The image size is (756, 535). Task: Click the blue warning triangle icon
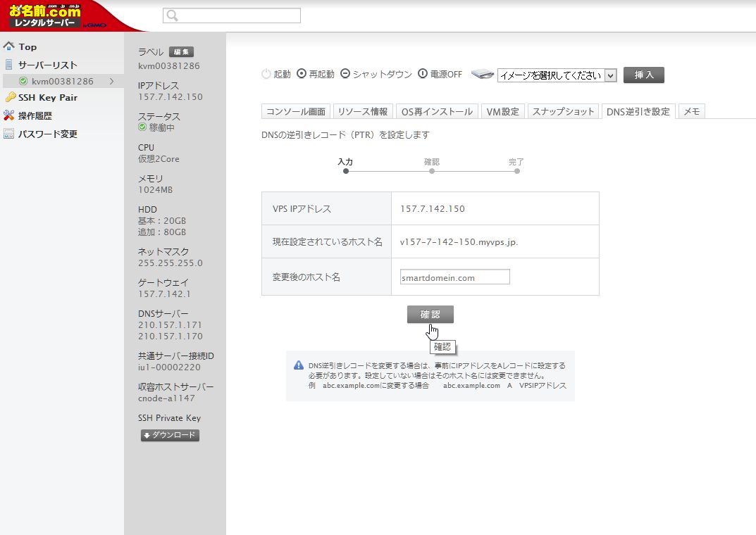tap(299, 365)
